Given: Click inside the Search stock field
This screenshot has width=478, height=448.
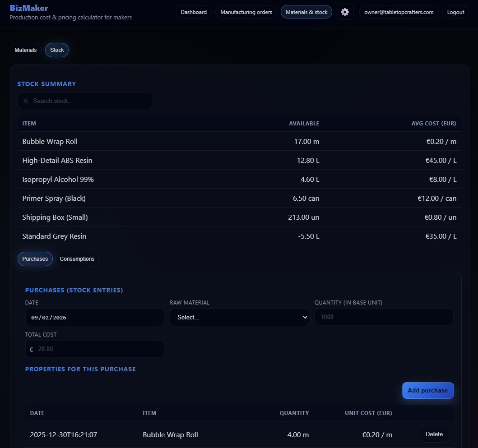Looking at the screenshot, I should [x=85, y=101].
